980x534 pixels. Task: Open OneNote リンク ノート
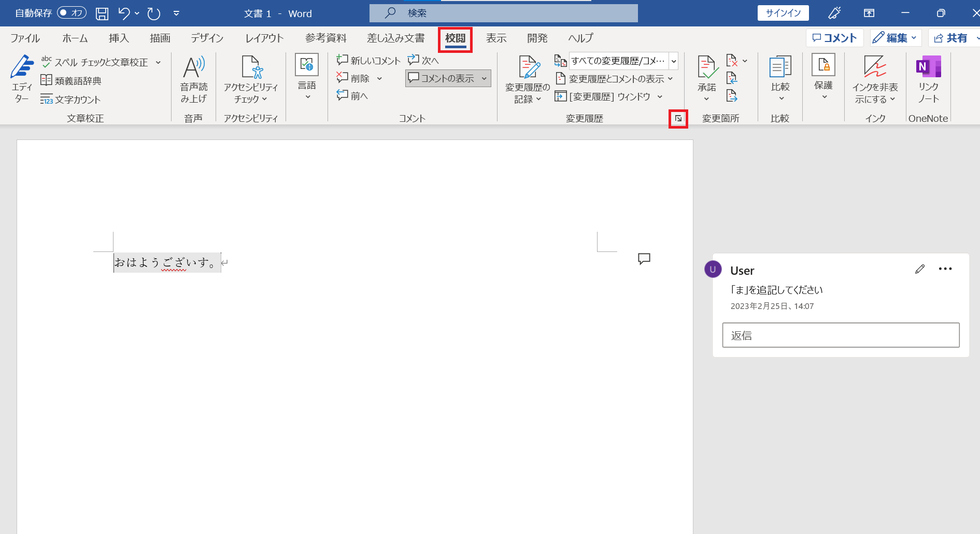coord(928,79)
